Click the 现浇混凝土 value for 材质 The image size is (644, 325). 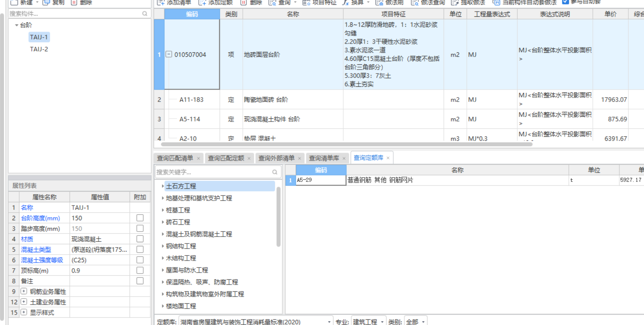point(100,239)
